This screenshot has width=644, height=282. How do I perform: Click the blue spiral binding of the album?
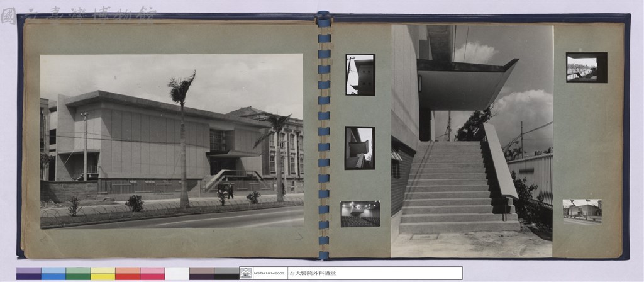tap(324, 135)
